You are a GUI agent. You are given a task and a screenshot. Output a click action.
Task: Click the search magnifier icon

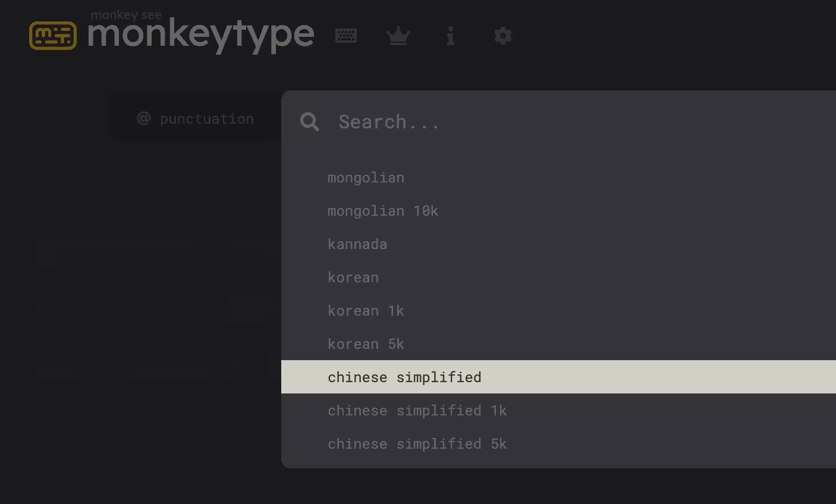coord(310,122)
